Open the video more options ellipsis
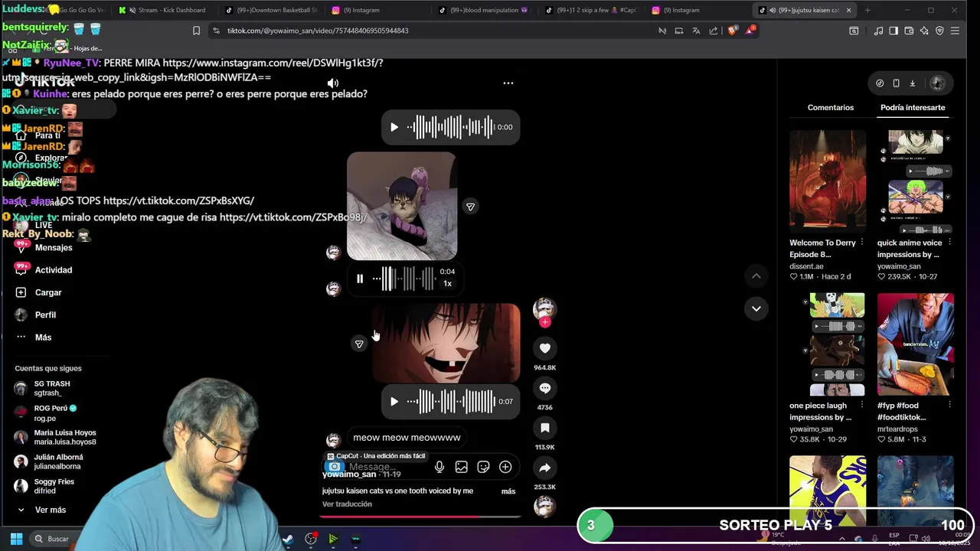 [x=508, y=83]
